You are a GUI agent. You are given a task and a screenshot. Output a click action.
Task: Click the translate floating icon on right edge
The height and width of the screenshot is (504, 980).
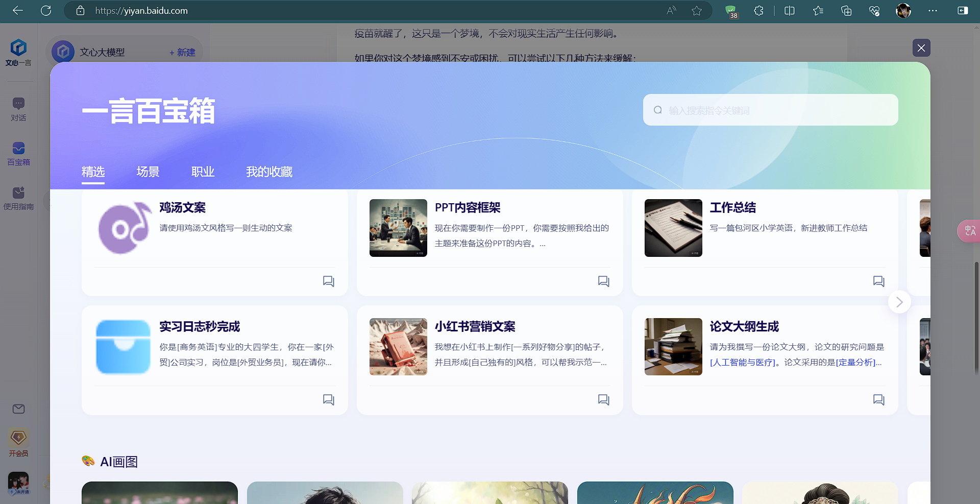pyautogui.click(x=969, y=231)
